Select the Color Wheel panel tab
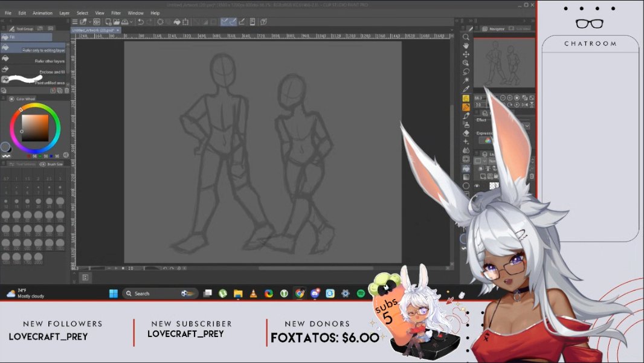This screenshot has height=363, width=644. 22,99
